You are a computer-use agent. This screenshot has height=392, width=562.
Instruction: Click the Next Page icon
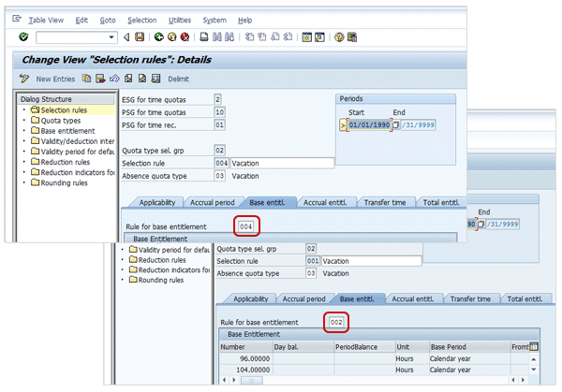274,36
